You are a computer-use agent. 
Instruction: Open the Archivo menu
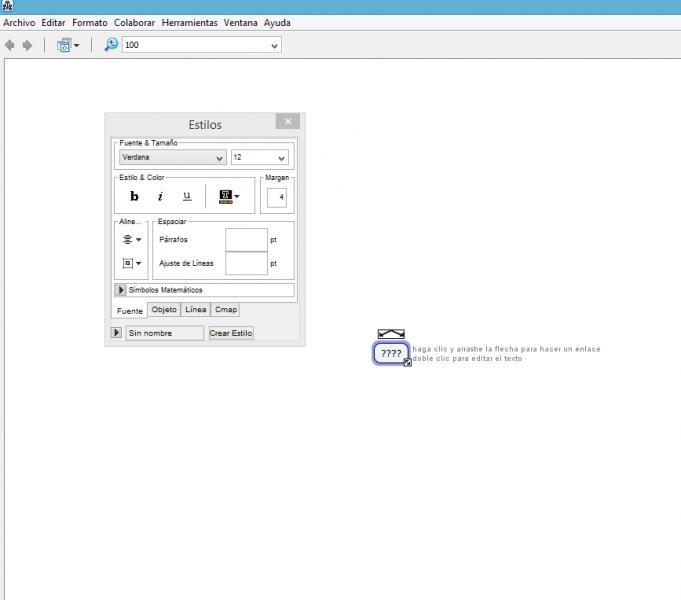pos(19,23)
